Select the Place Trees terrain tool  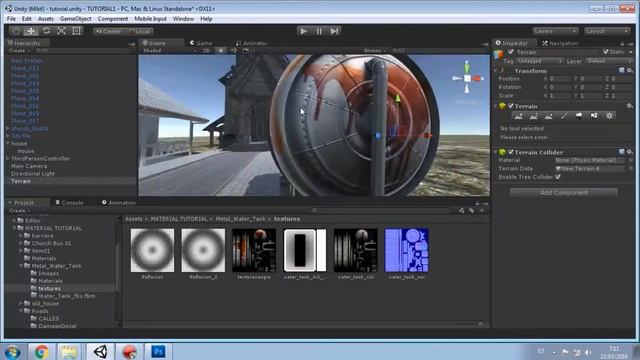(x=579, y=116)
